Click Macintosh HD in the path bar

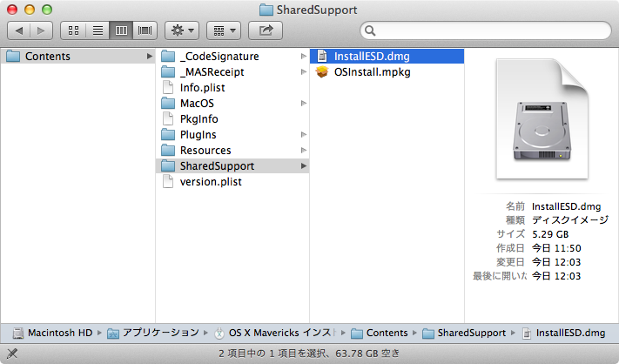click(x=60, y=333)
